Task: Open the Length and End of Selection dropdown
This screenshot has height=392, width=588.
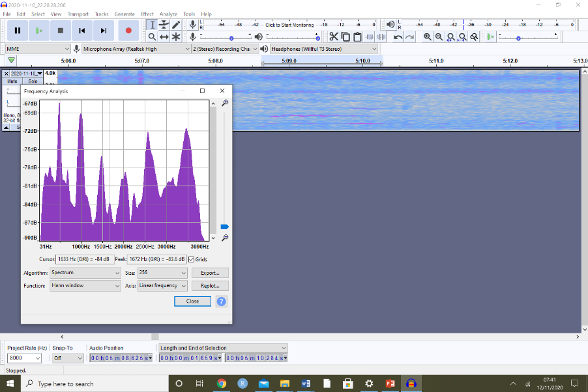Action: pyautogui.click(x=223, y=348)
